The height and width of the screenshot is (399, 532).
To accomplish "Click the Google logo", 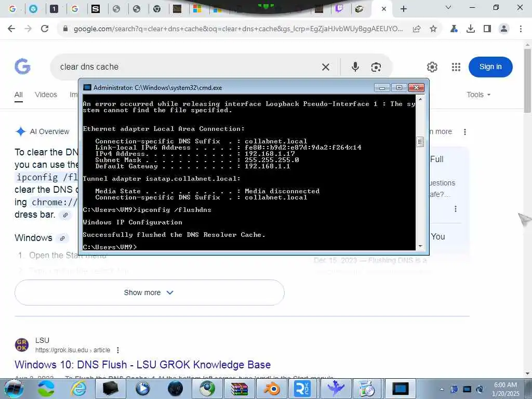I will point(22,66).
